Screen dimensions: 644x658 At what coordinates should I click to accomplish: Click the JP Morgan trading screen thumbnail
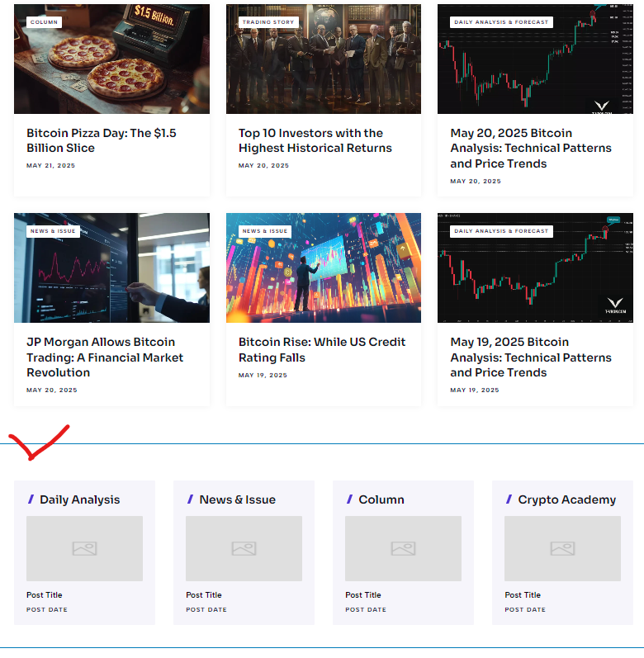(111, 267)
